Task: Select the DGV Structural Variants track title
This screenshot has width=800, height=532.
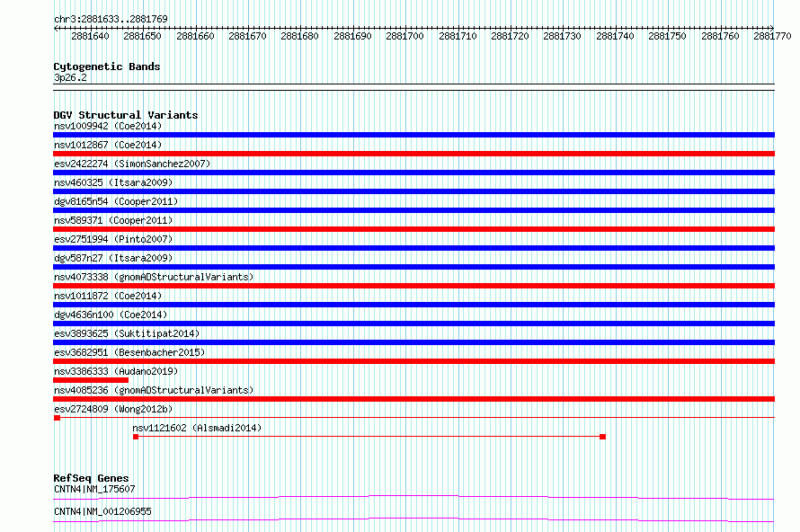Action: click(126, 115)
